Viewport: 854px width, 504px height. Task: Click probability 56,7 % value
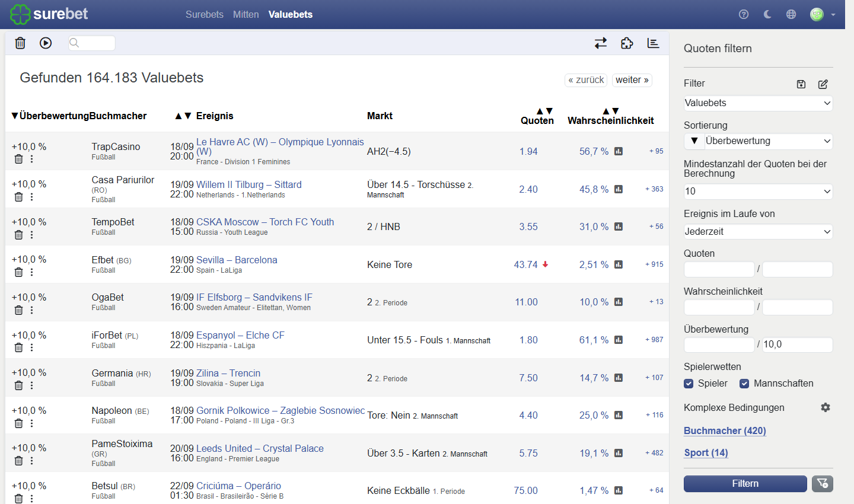[594, 151]
